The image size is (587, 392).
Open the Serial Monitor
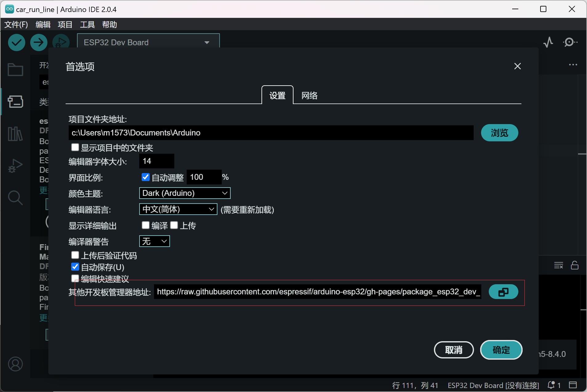click(x=570, y=42)
